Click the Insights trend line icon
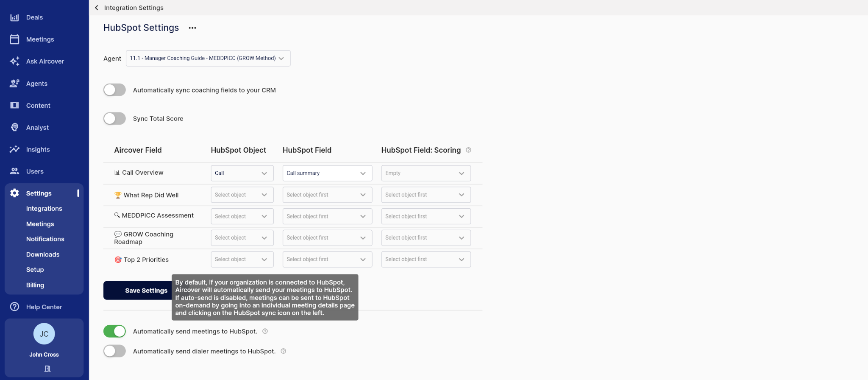 click(x=14, y=149)
